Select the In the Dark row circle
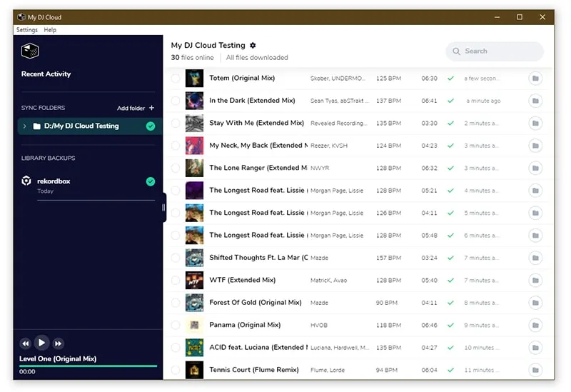 point(176,101)
